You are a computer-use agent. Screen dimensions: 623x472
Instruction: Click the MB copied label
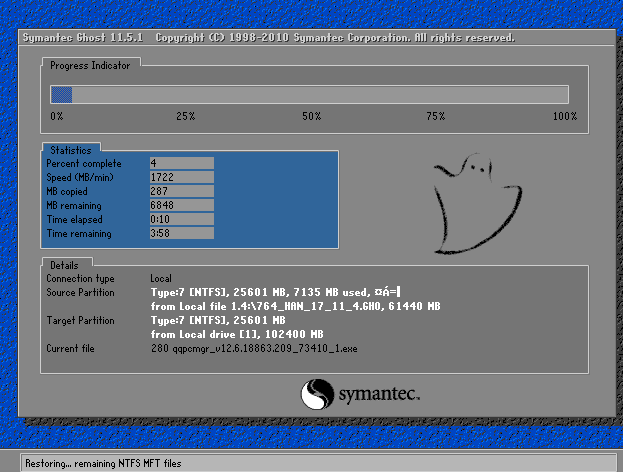pos(67,192)
